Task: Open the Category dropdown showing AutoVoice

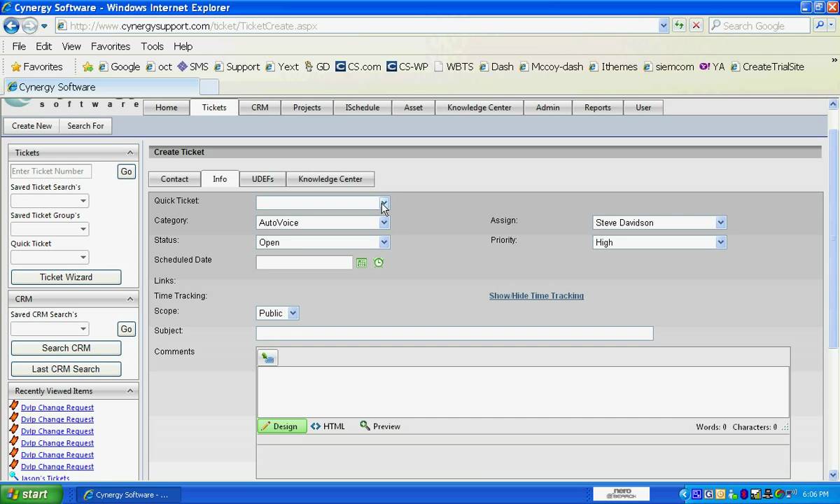Action: [x=384, y=223]
